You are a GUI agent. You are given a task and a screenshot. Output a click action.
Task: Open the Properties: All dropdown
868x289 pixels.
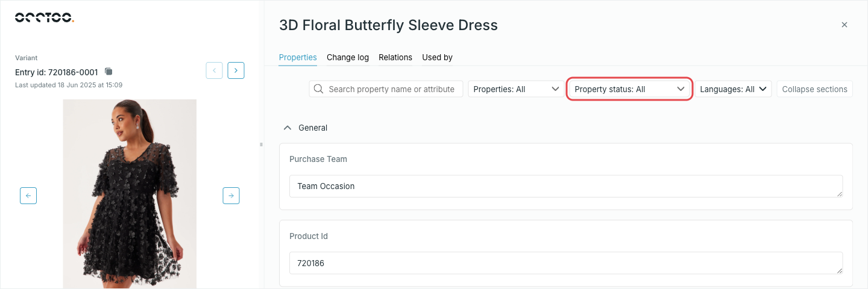click(516, 89)
